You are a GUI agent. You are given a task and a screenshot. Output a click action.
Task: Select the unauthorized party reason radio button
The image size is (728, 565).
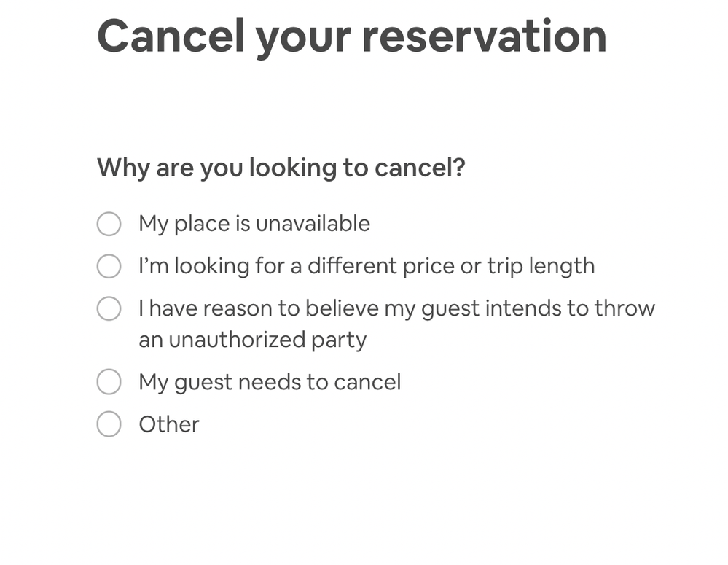pyautogui.click(x=109, y=308)
